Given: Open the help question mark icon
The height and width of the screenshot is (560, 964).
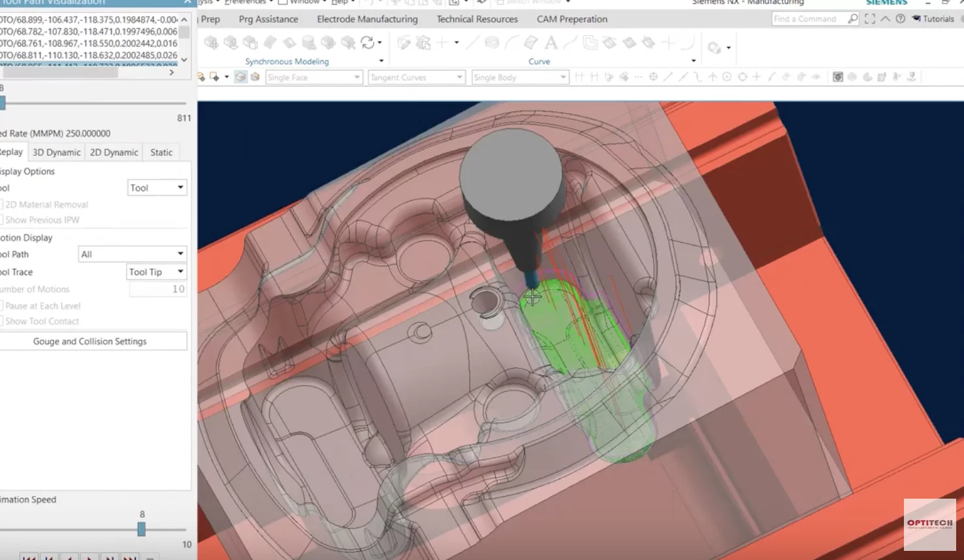Looking at the screenshot, I should [x=900, y=19].
